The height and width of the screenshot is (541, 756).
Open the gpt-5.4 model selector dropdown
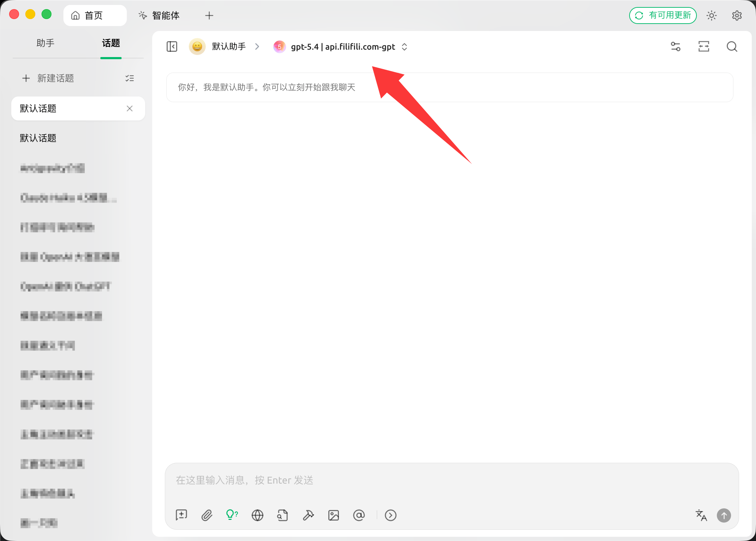click(341, 46)
